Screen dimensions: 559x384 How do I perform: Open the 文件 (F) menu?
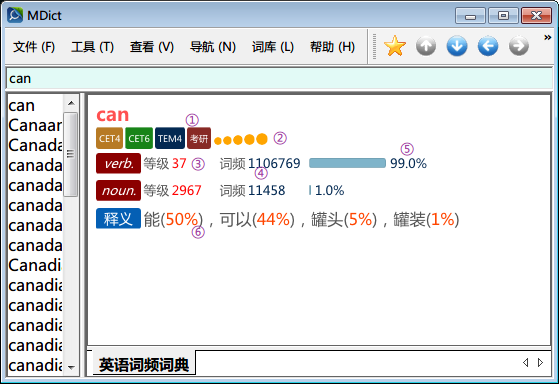34,47
